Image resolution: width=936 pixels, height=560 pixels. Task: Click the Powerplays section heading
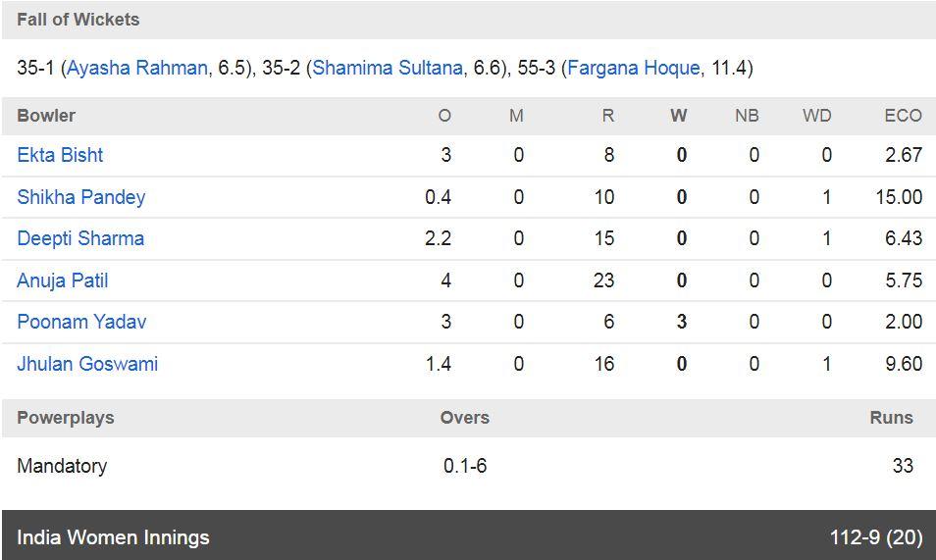click(66, 418)
